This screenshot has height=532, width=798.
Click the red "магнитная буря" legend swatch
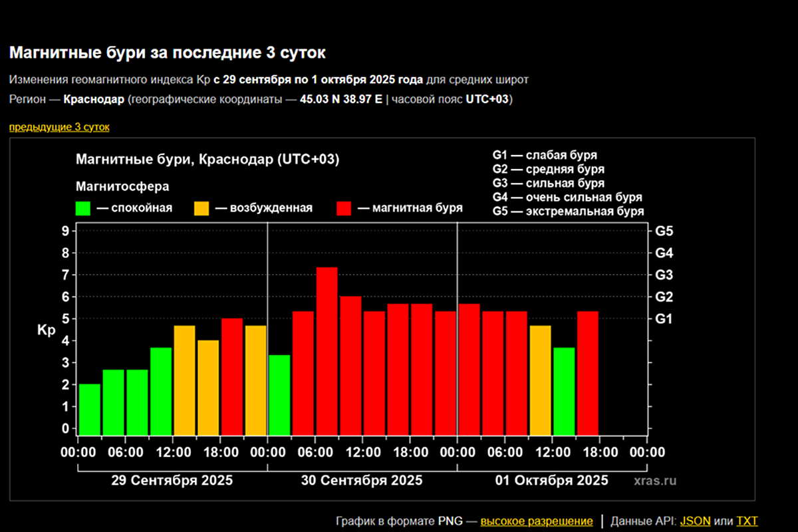[344, 208]
